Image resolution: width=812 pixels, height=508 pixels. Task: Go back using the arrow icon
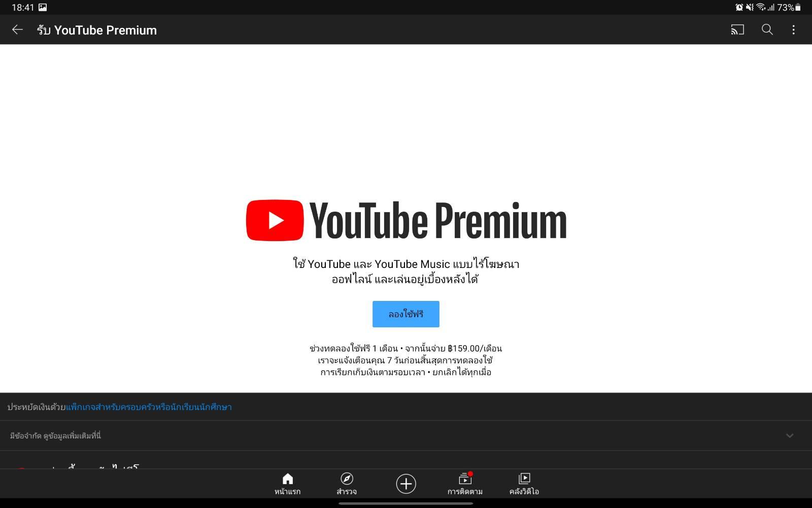pyautogui.click(x=17, y=30)
